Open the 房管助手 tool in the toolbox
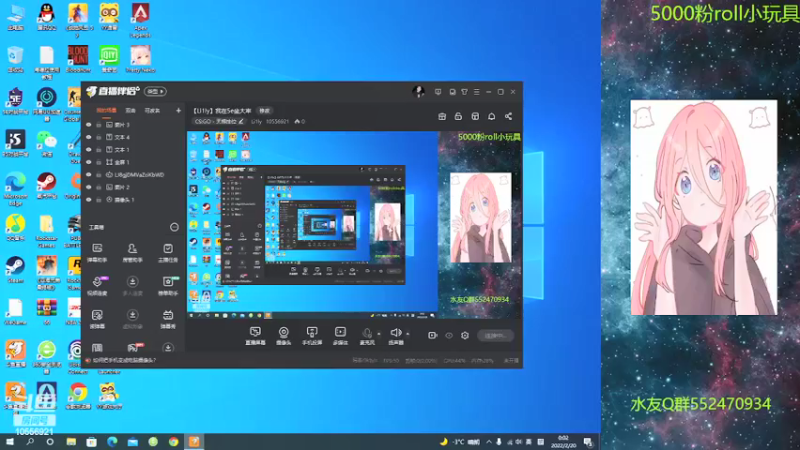 coord(132,253)
